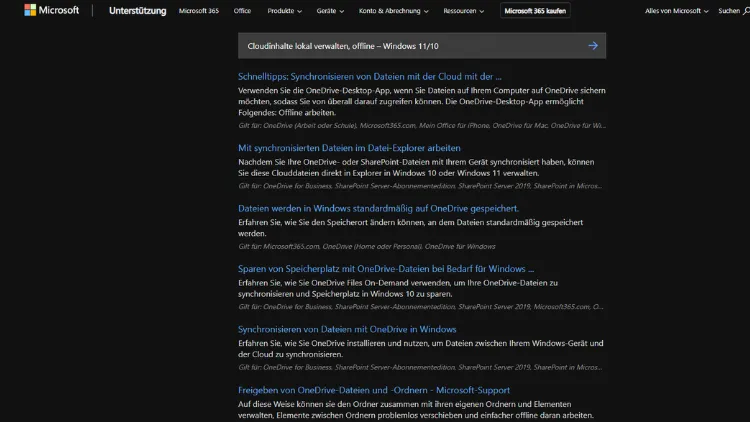Expand the Alles von Microsoft menu
This screenshot has width=750, height=422.
[676, 11]
